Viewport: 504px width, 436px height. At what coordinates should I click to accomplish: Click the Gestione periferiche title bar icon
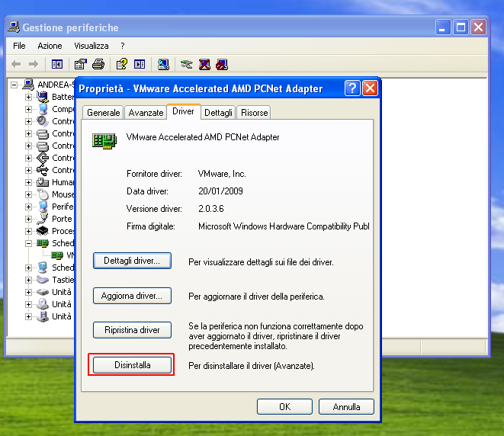(x=14, y=27)
